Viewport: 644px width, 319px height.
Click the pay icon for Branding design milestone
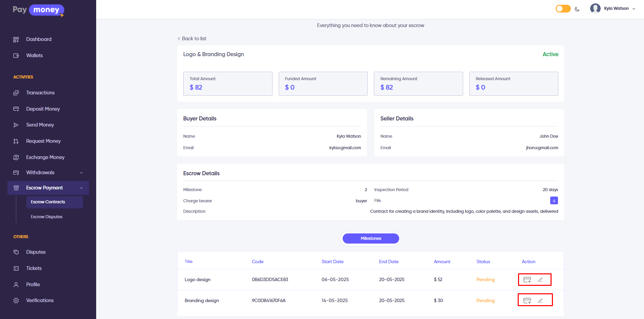tap(527, 301)
